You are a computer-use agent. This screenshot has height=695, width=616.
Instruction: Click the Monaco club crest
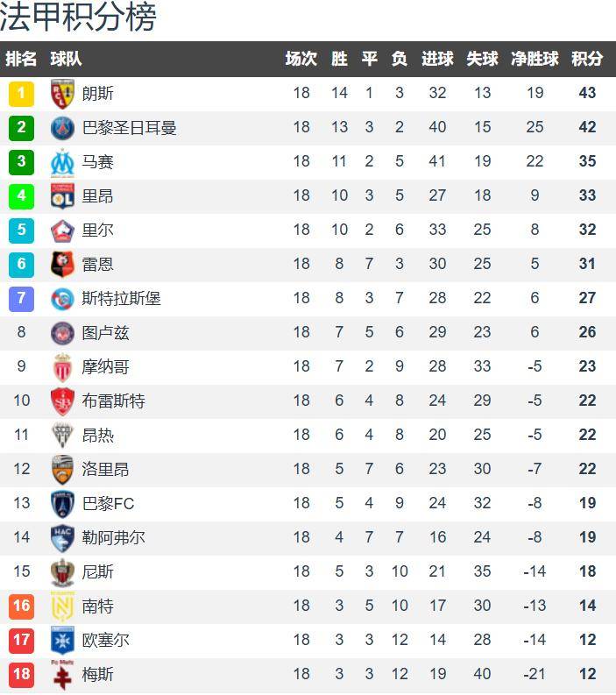point(63,366)
